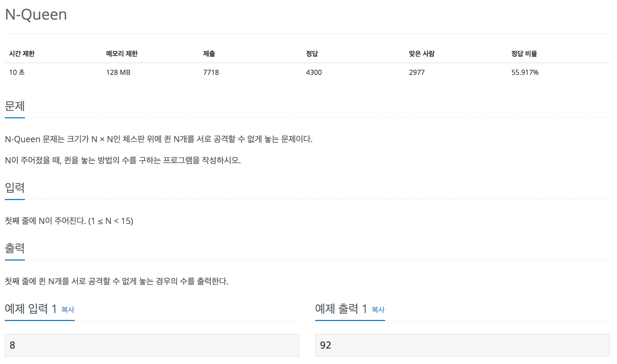
Task: Click the first problem description paragraph
Action: coord(159,139)
